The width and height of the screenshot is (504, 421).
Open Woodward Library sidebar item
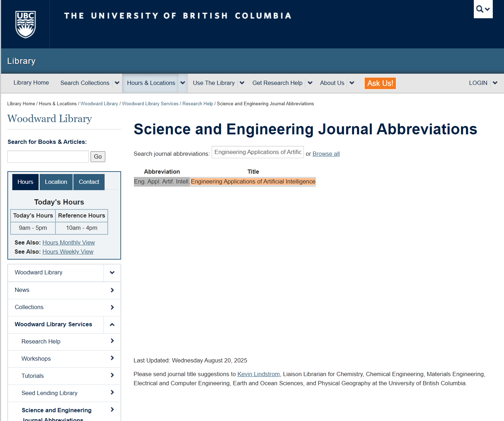tap(56, 273)
